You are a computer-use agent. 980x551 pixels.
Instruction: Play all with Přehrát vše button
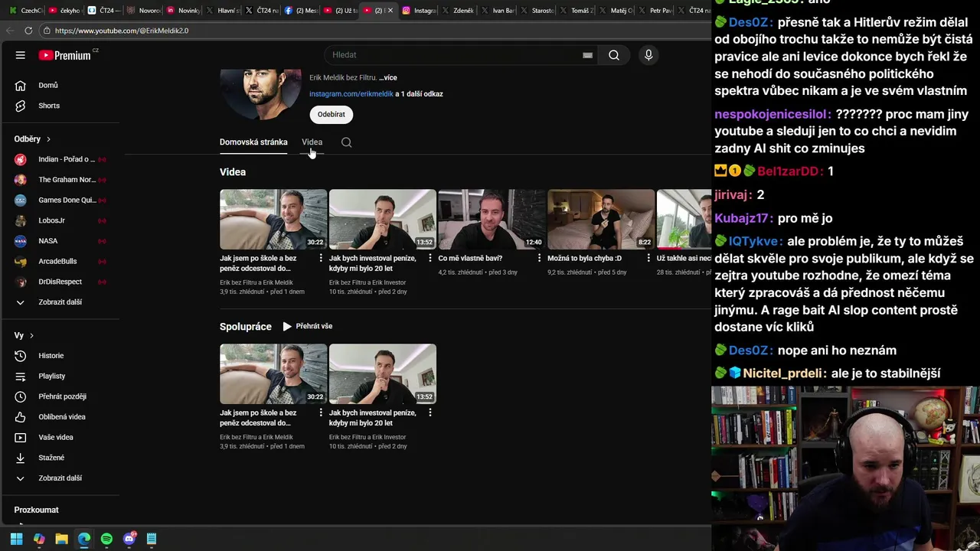pyautogui.click(x=308, y=326)
